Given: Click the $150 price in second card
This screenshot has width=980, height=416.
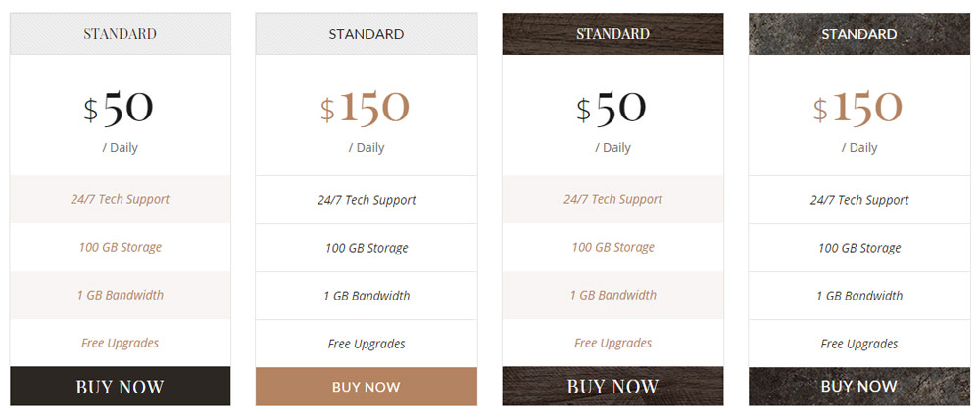Looking at the screenshot, I should tap(365, 108).
